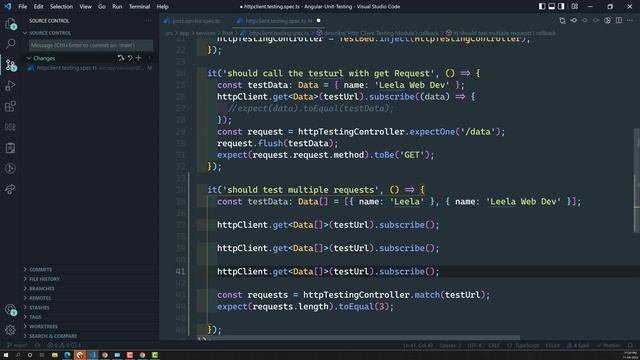Open the Accounts icon in activity bar
The image size is (640, 360).
click(x=11, y=310)
